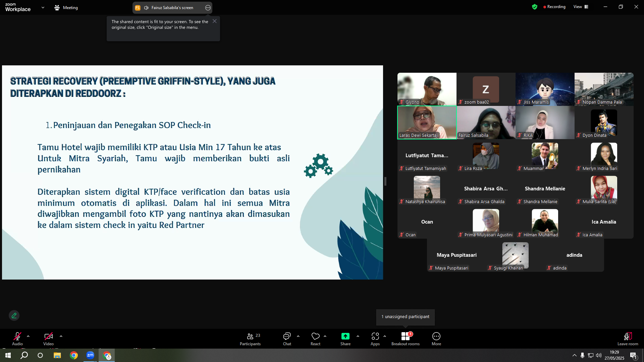Click Leave room

[x=628, y=339]
